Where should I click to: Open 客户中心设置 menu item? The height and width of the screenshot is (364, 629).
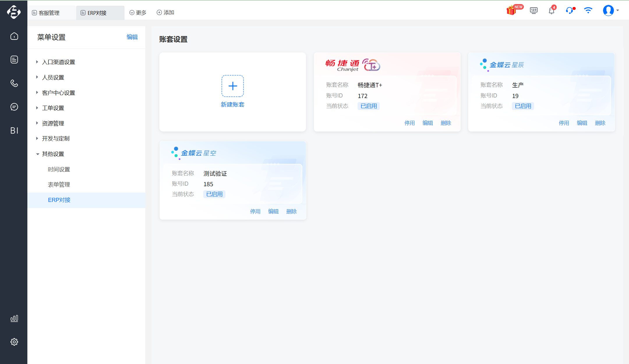[59, 93]
